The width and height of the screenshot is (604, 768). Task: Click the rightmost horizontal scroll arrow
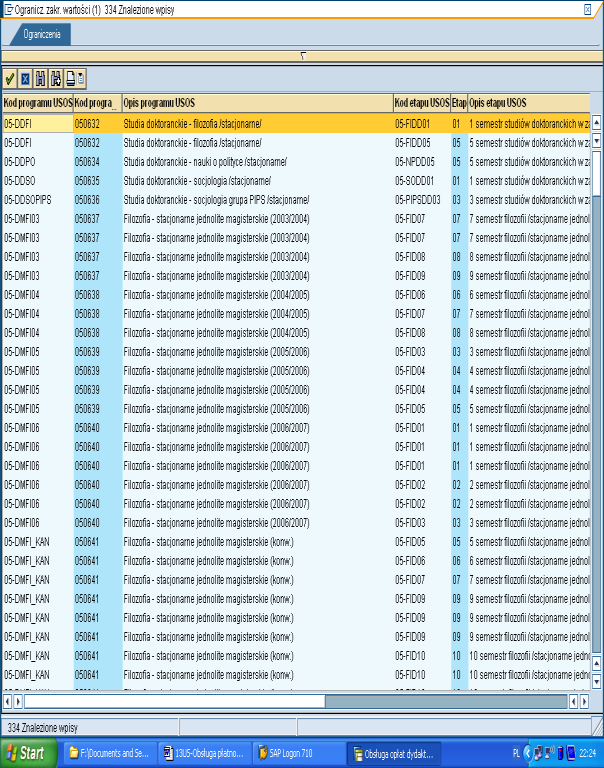[584, 701]
